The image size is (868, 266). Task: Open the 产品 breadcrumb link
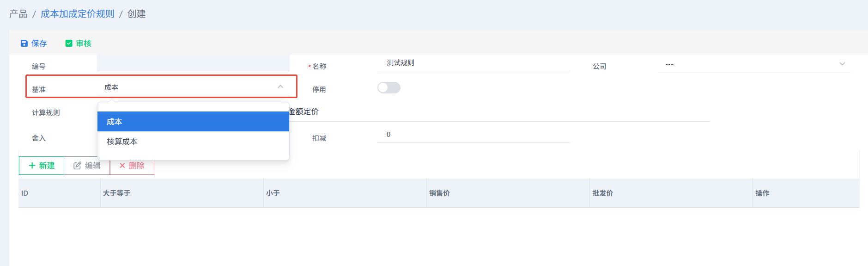tap(18, 14)
